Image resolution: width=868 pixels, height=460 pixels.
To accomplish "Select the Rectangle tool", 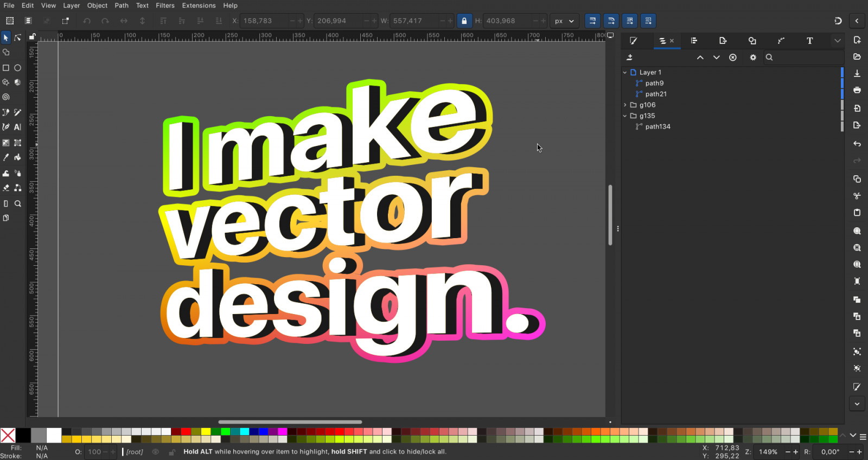I will pyautogui.click(x=6, y=68).
